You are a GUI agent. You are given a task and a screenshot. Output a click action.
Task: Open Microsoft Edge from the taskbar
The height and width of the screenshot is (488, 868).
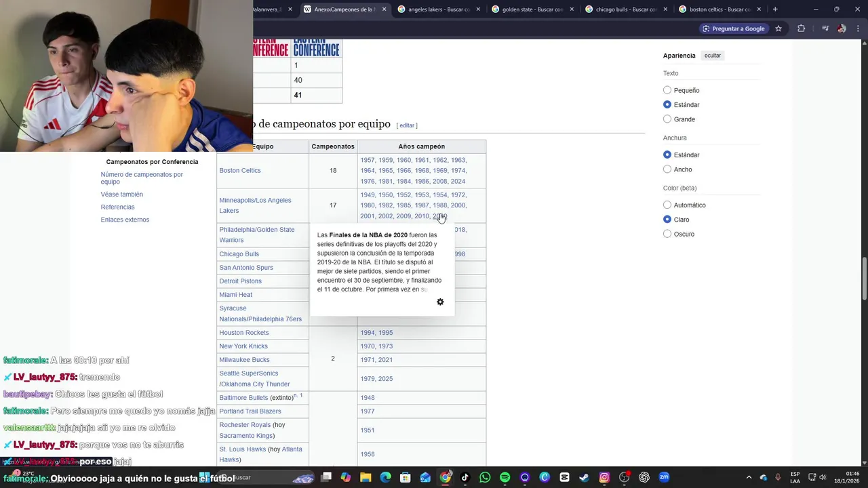click(x=385, y=477)
